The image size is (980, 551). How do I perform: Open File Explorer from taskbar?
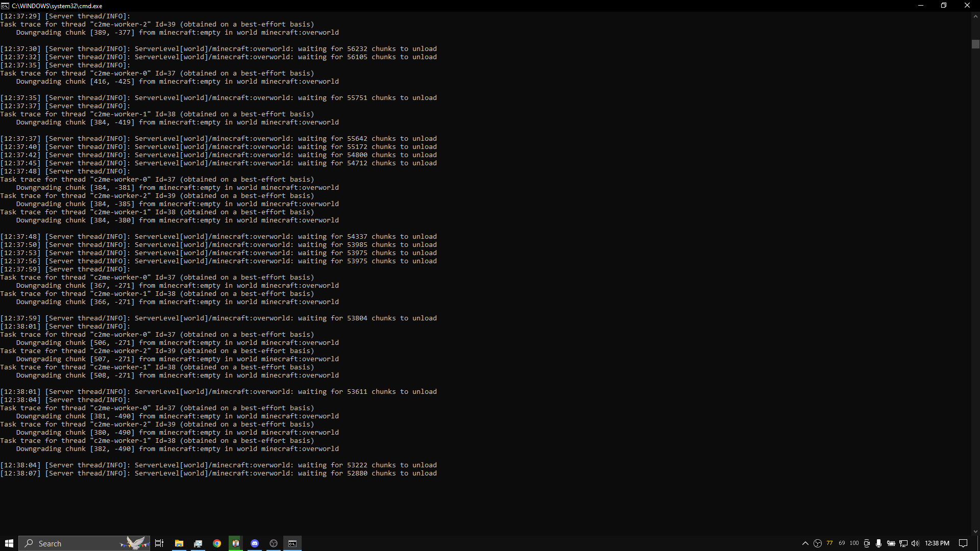179,543
